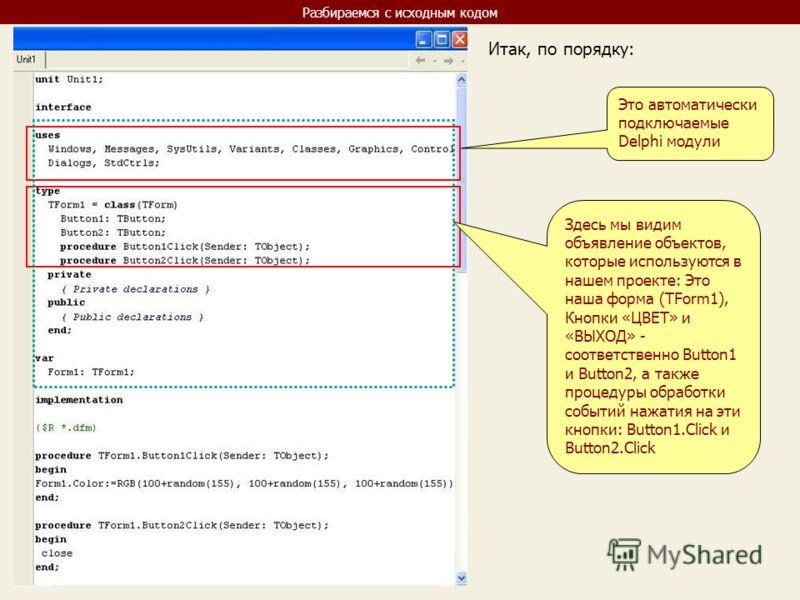This screenshot has width=800, height=600.
Task: Click the 'var' keyword line
Action: [x=44, y=358]
